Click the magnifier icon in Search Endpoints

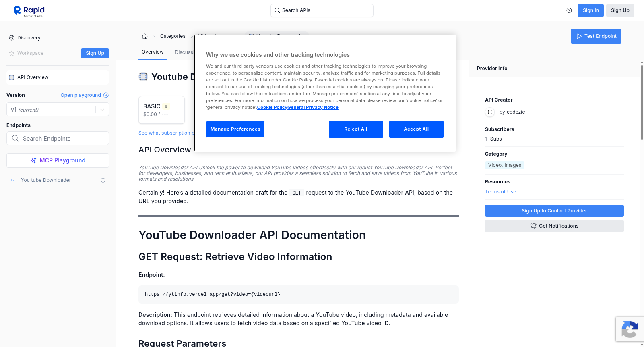click(15, 138)
